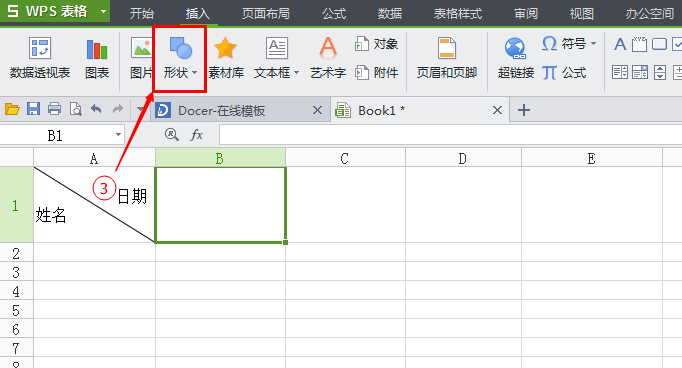682x368 pixels.
Task: Insert a PivotTable (数据透视表)
Action: [40, 58]
